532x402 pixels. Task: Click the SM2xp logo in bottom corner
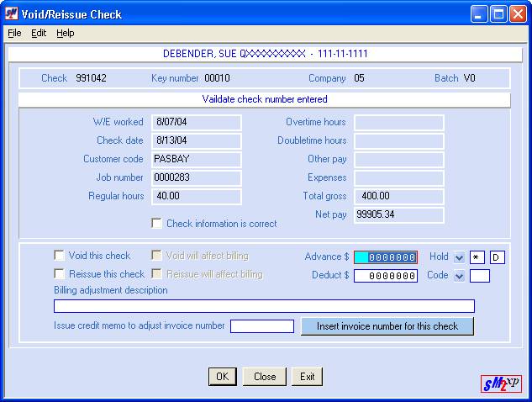coord(501,383)
